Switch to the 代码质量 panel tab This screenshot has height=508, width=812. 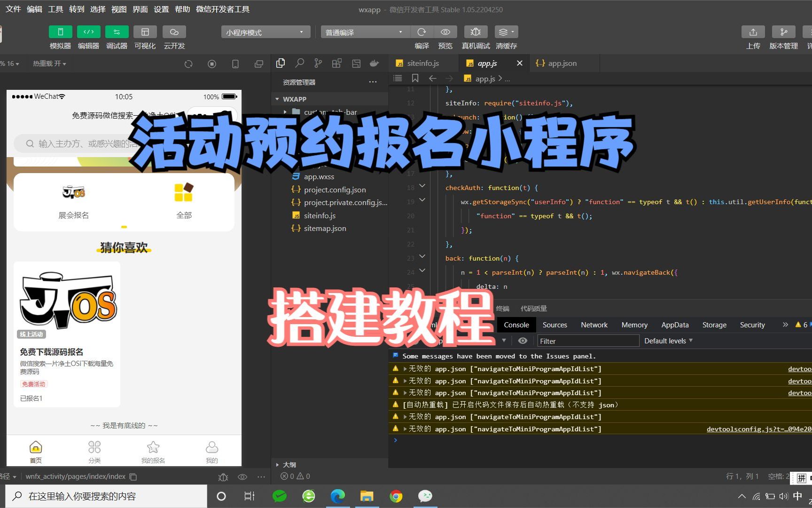534,309
